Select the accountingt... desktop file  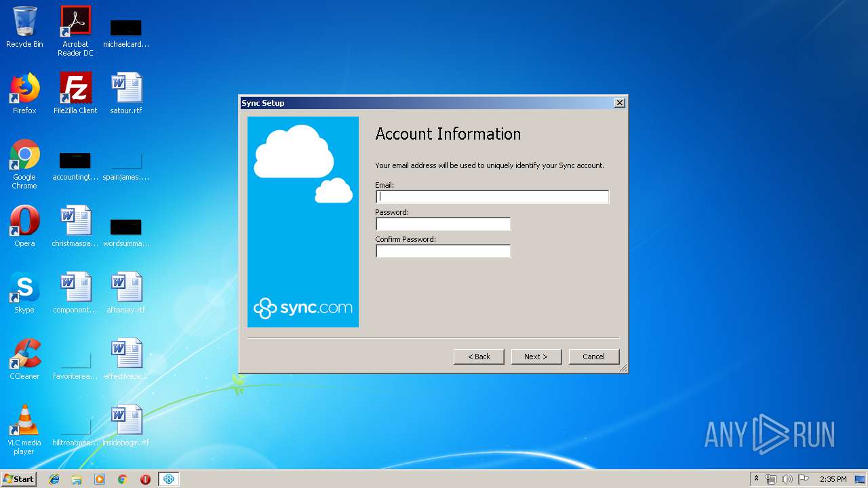click(x=75, y=165)
